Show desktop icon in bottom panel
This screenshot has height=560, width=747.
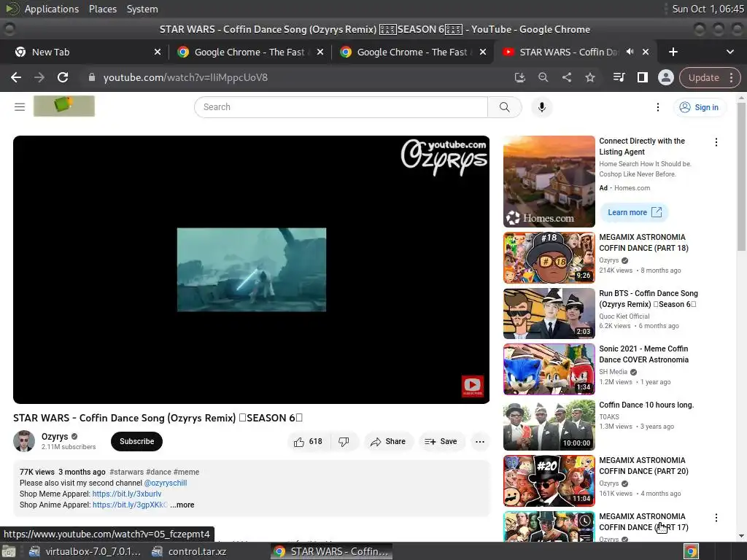click(x=9, y=551)
